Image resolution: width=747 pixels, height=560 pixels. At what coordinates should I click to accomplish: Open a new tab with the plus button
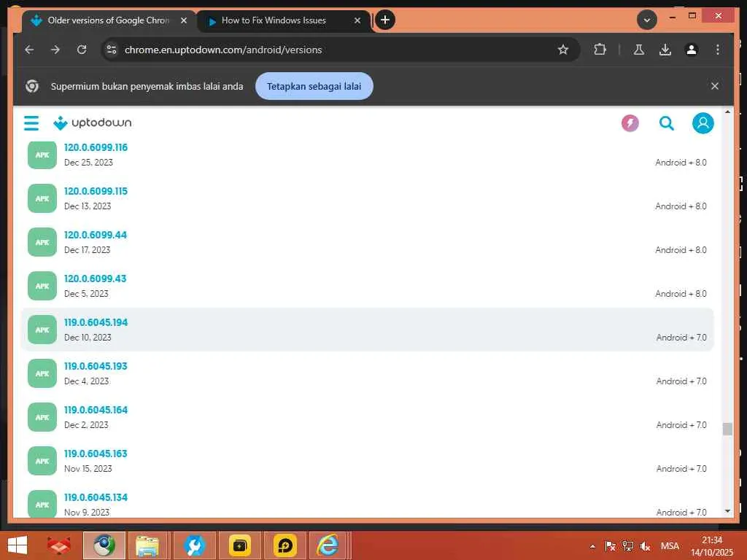385,20
